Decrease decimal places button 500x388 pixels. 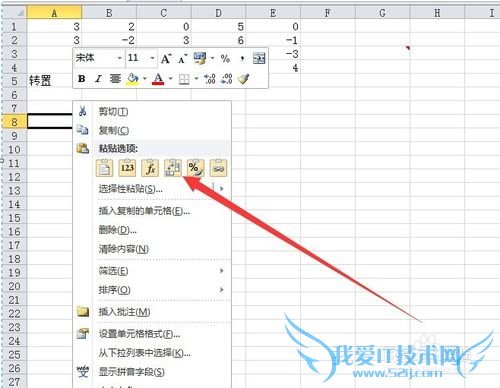(227, 79)
